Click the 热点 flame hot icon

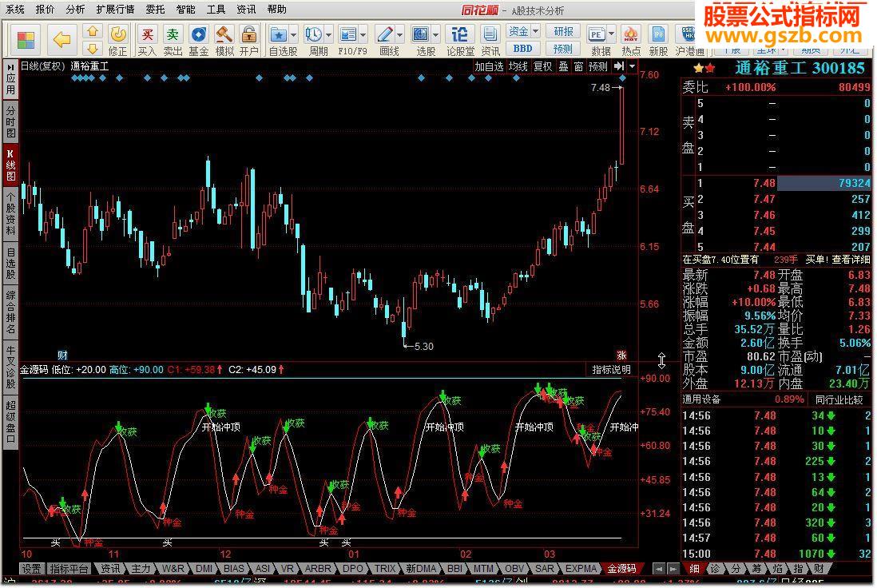[x=631, y=34]
